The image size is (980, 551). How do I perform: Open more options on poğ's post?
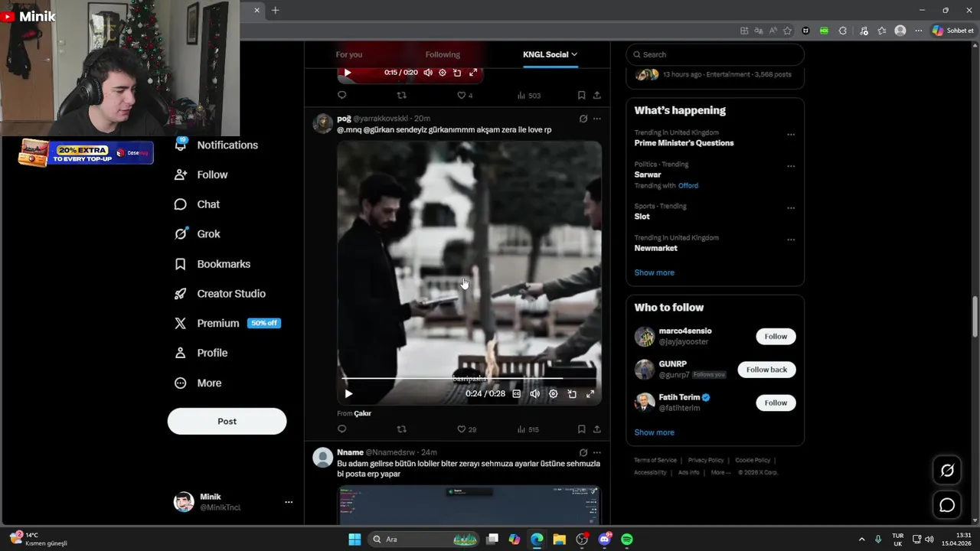click(x=597, y=119)
